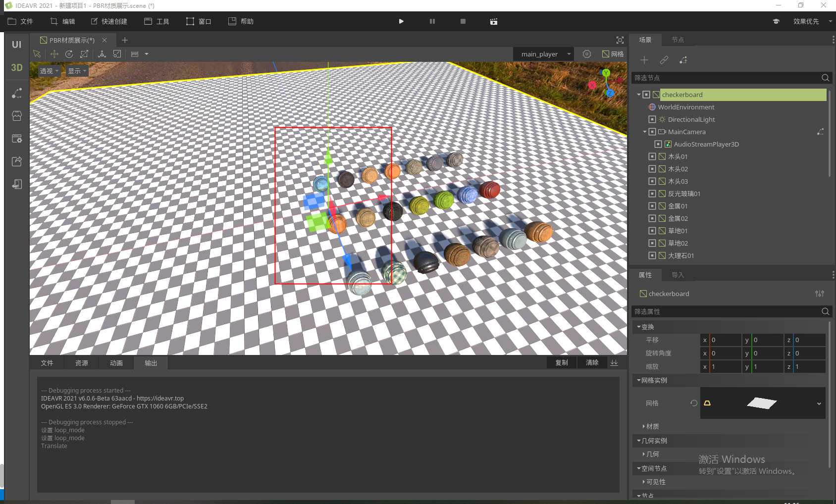Viewport: 836px width, 504px height.
Task: Maximize viewport with fullscreen icon
Action: (620, 40)
